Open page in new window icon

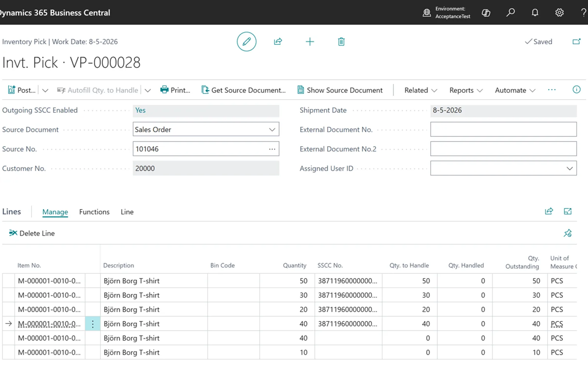(x=576, y=42)
